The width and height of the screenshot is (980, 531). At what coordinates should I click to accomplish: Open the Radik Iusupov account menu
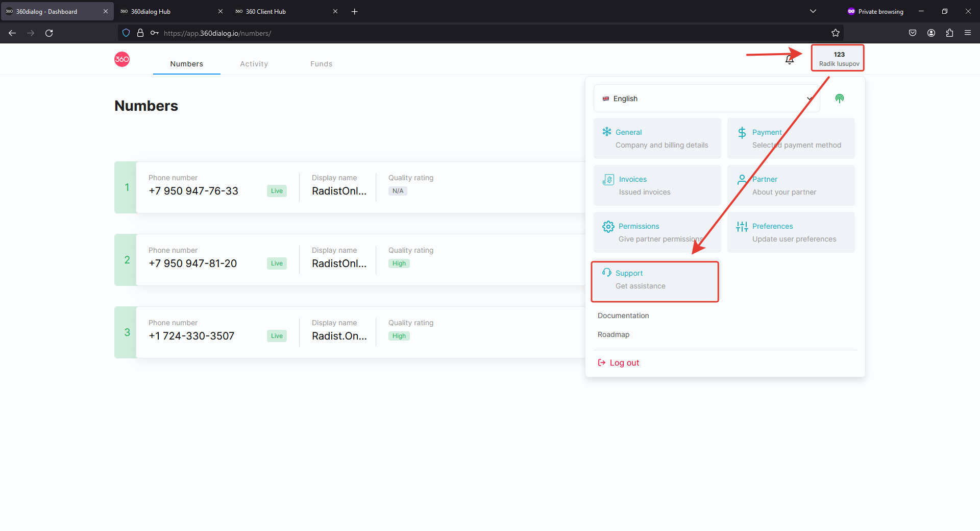coord(839,59)
